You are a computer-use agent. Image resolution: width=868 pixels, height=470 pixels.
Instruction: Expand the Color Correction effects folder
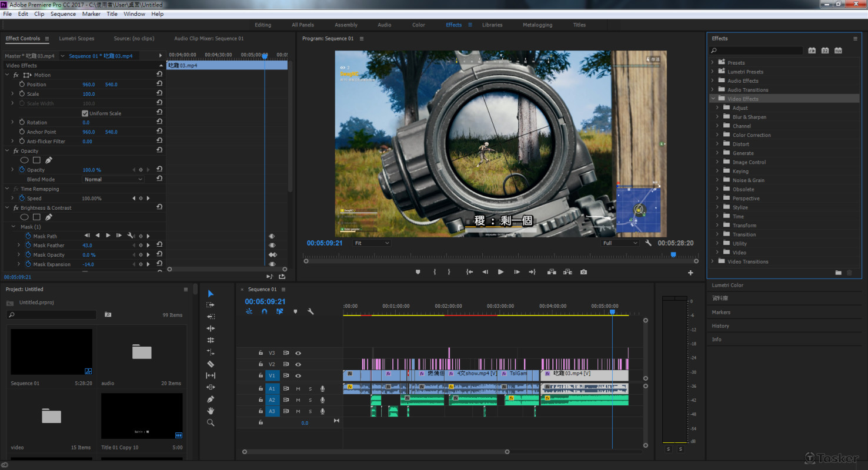(x=717, y=135)
